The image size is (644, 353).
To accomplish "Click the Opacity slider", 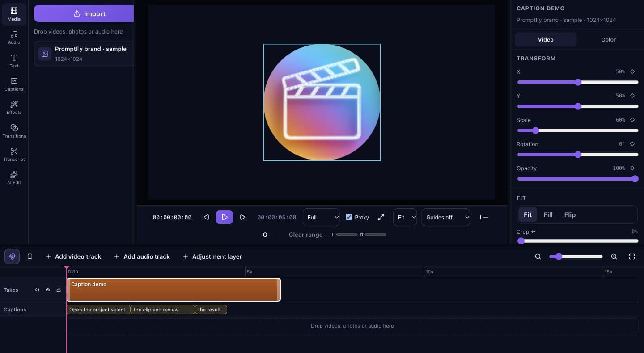I will coord(577,179).
